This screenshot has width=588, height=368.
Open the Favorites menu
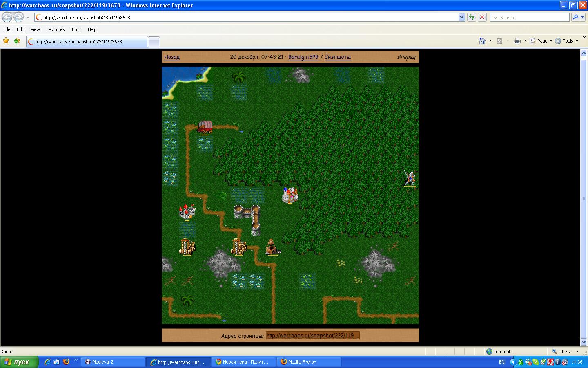[x=55, y=29]
